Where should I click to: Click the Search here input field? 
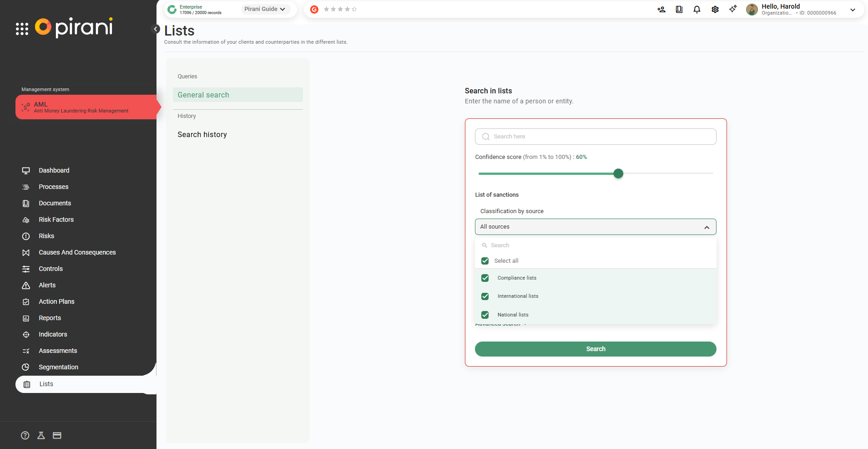tap(595, 137)
